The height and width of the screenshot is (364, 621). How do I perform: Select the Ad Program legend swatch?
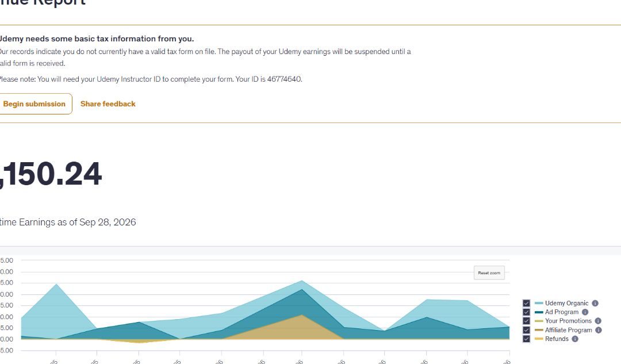click(539, 312)
